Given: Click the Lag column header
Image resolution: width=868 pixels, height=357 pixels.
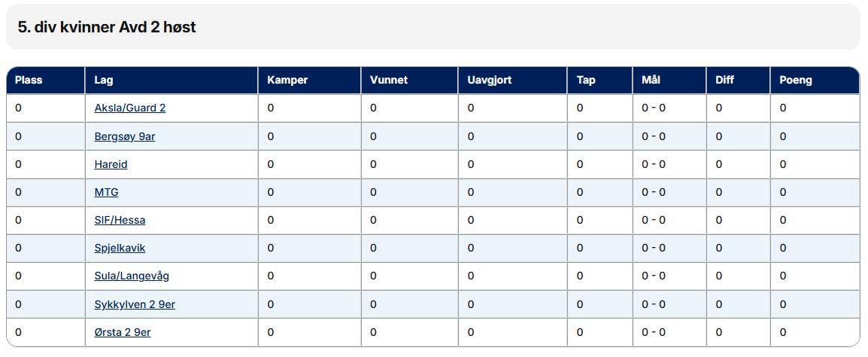Looking at the screenshot, I should click(x=104, y=80).
